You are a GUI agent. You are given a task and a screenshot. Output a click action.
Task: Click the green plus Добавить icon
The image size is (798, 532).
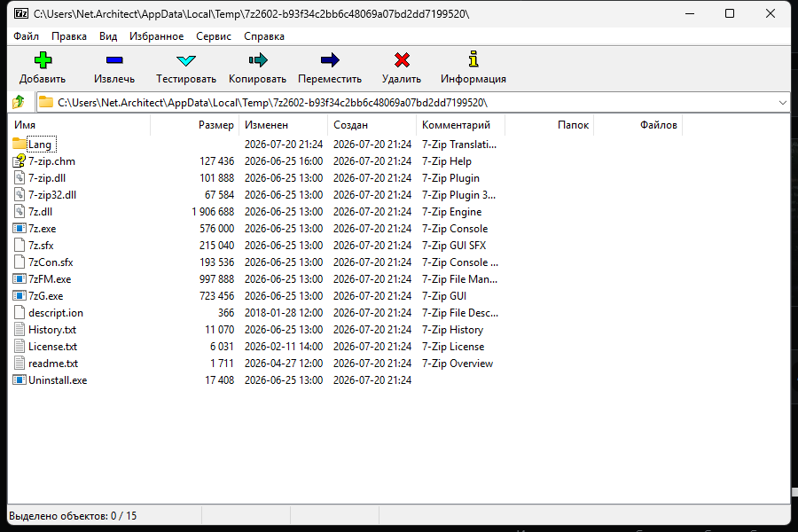click(43, 60)
